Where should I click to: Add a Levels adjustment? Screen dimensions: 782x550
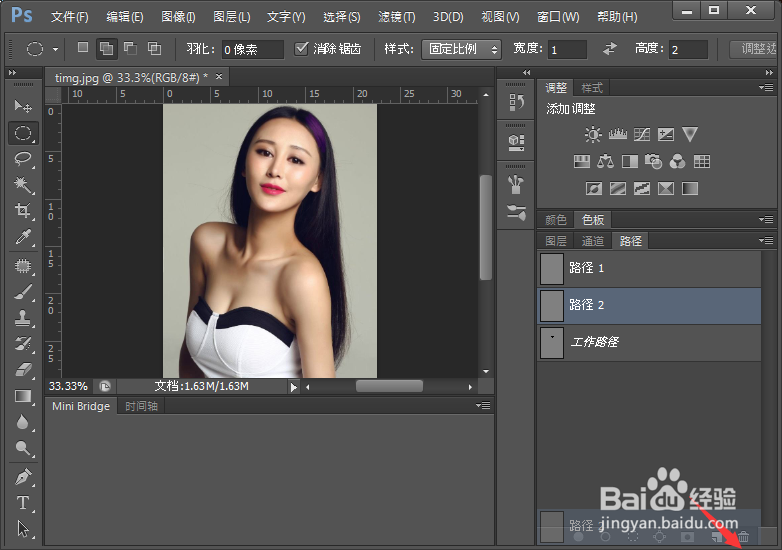coord(617,134)
